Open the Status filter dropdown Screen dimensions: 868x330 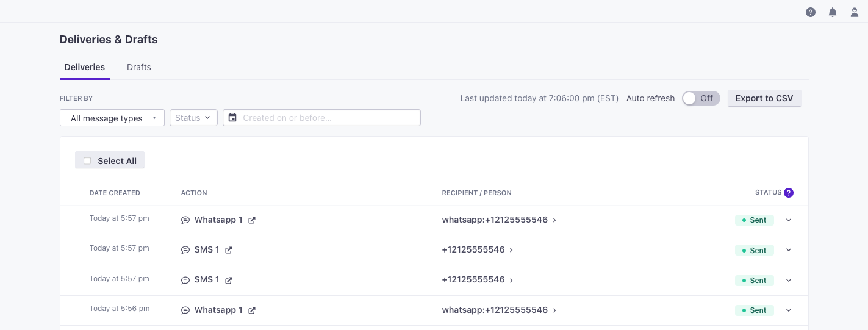(x=193, y=118)
